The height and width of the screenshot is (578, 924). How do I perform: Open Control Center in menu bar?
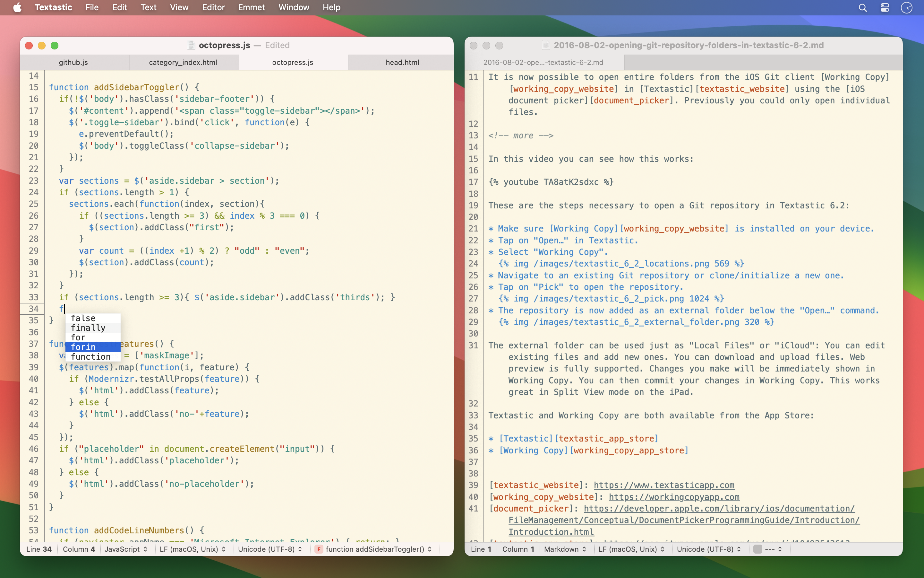(885, 8)
